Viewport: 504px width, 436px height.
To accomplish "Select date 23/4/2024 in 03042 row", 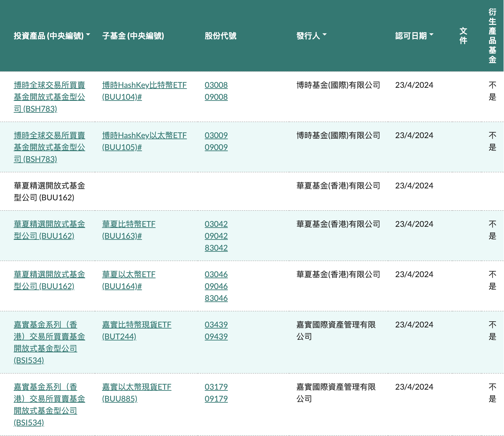I will 414,224.
